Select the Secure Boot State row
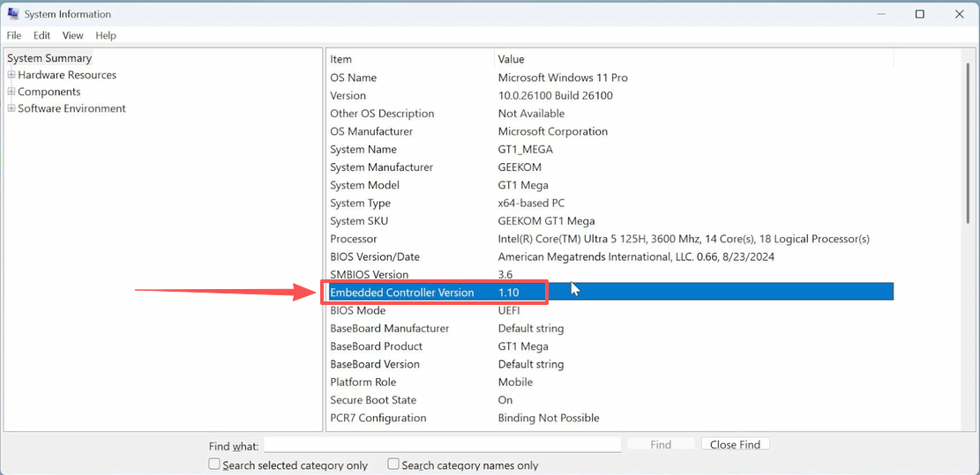980x475 pixels. (x=372, y=400)
